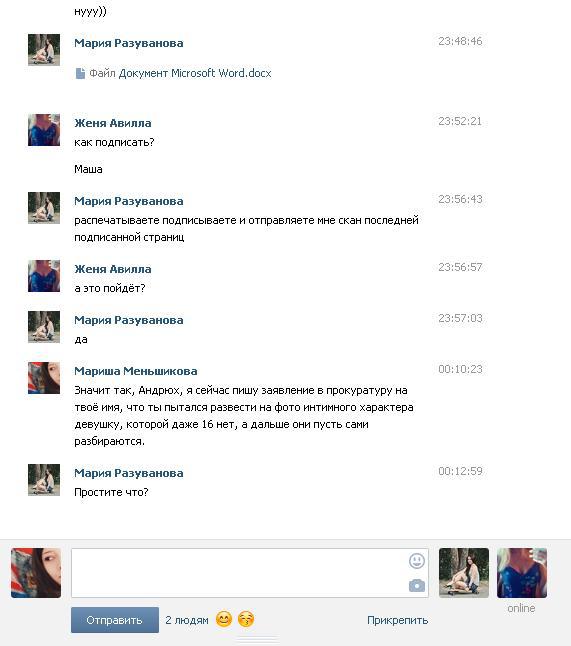The height and width of the screenshot is (646, 571).
Task: Click Женя Авилла avatar beside 'а это пойдёт?'
Action: 44,276
